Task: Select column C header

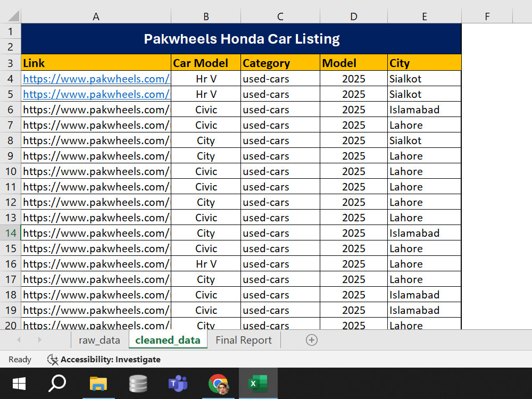Action: coord(280,16)
